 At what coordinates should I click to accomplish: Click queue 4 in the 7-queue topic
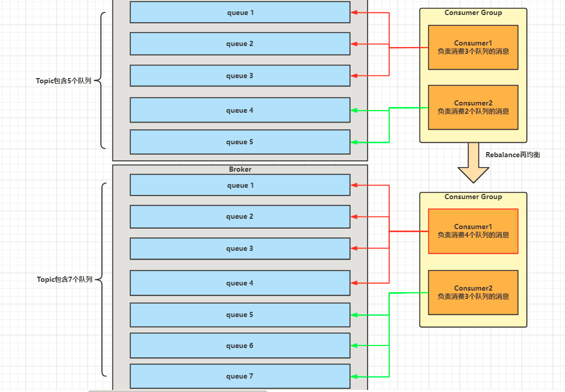pyautogui.click(x=240, y=283)
